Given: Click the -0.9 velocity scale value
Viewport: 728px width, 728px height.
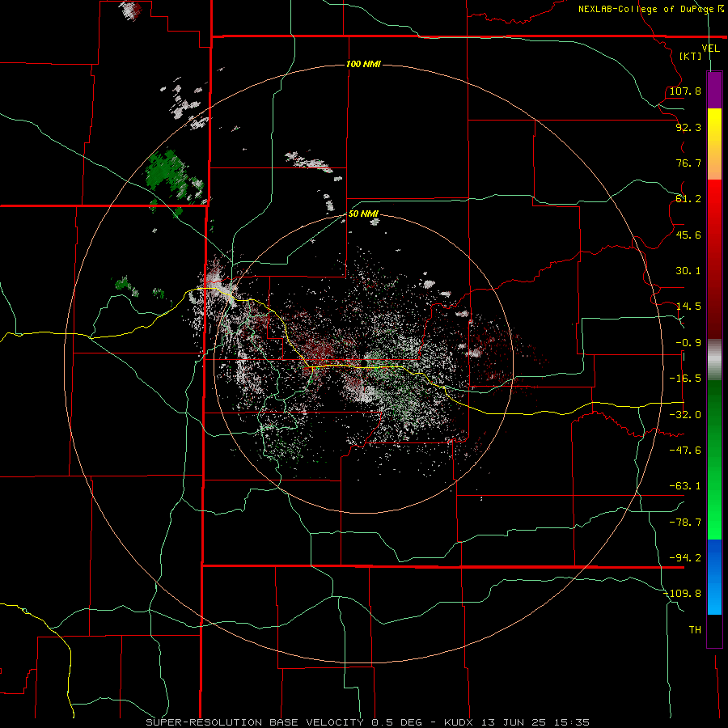Looking at the screenshot, I should click(x=688, y=343).
